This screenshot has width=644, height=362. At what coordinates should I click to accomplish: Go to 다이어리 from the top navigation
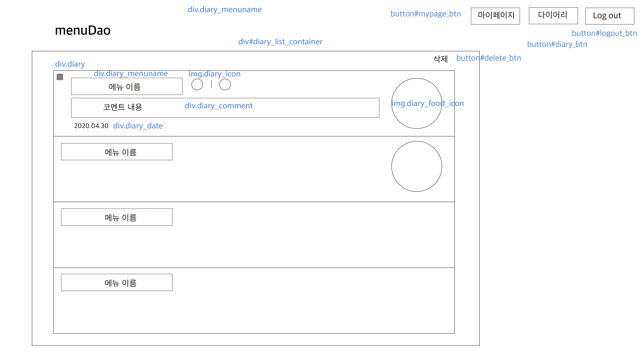coord(553,16)
